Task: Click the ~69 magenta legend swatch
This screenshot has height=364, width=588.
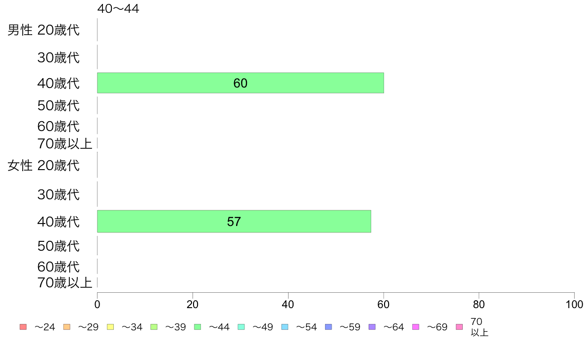Action: point(415,327)
